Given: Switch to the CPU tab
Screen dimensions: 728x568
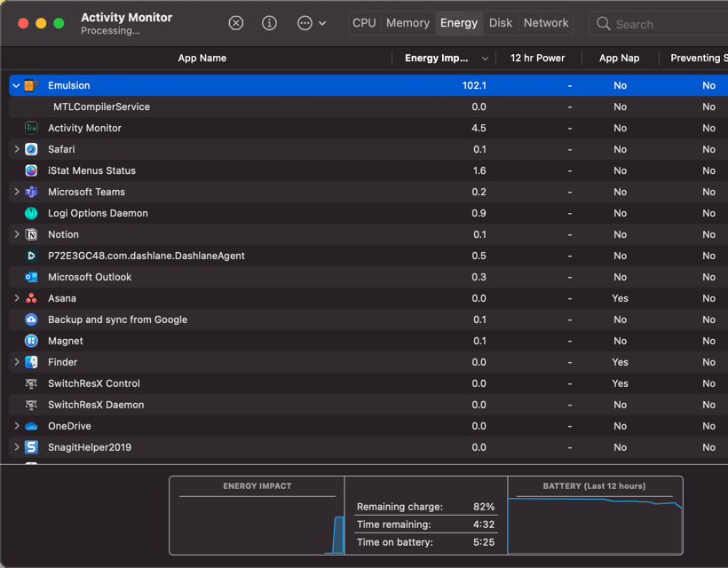Looking at the screenshot, I should pyautogui.click(x=364, y=23).
